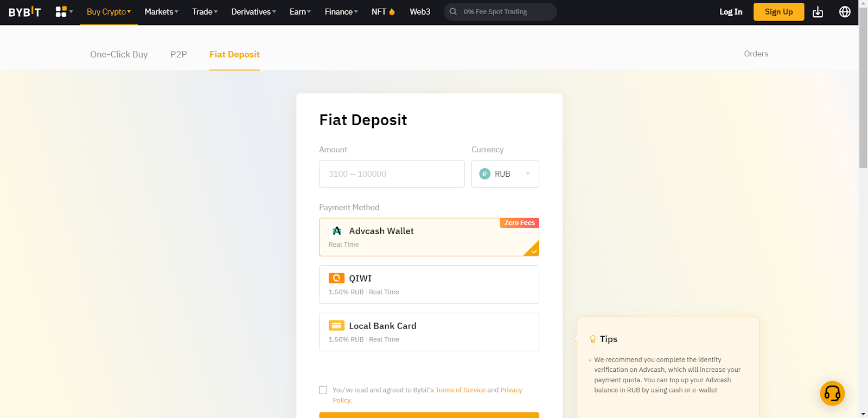Click the Amount input field
Viewport: 868px width, 418px height.
pos(392,174)
